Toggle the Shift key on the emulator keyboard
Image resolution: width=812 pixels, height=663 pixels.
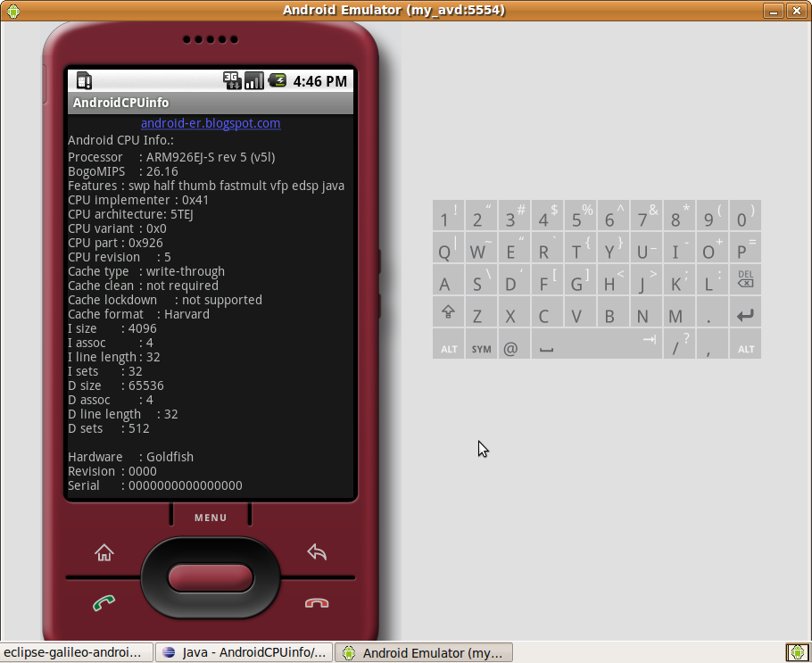[448, 312]
